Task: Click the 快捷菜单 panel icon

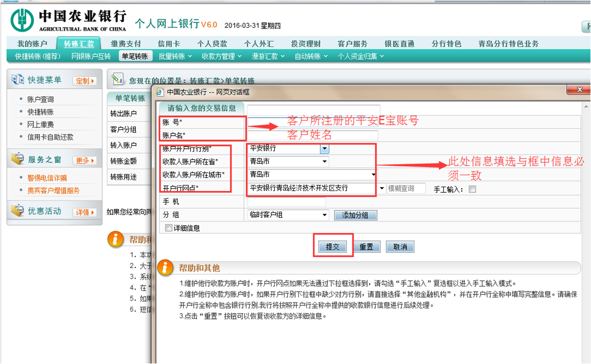Action: point(18,79)
